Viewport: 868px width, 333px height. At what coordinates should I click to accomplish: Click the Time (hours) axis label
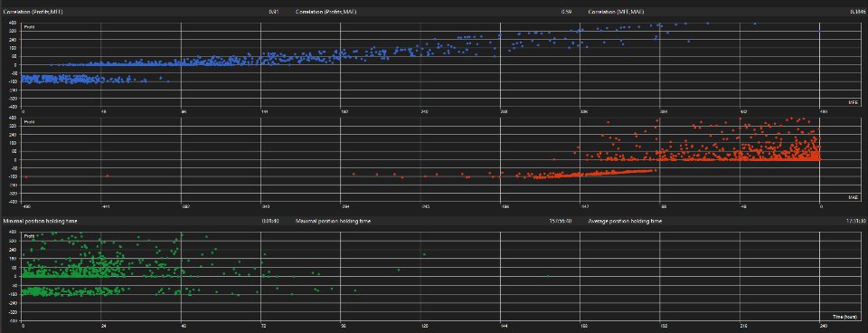pos(845,317)
